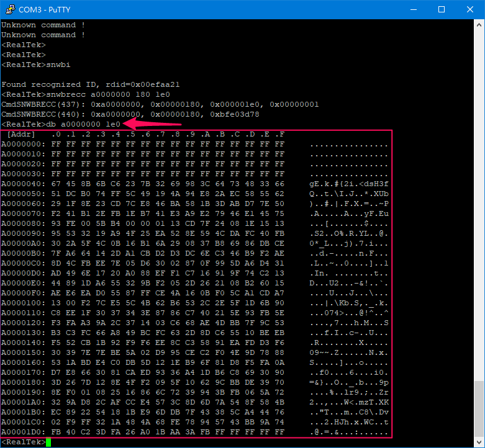
Task: Click the vertical scrollbar thumb
Action: (479, 408)
